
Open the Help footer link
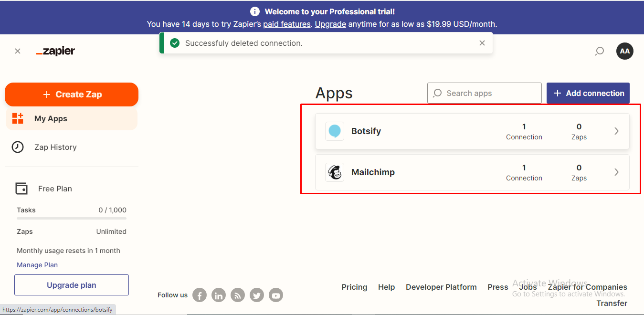coord(386,287)
